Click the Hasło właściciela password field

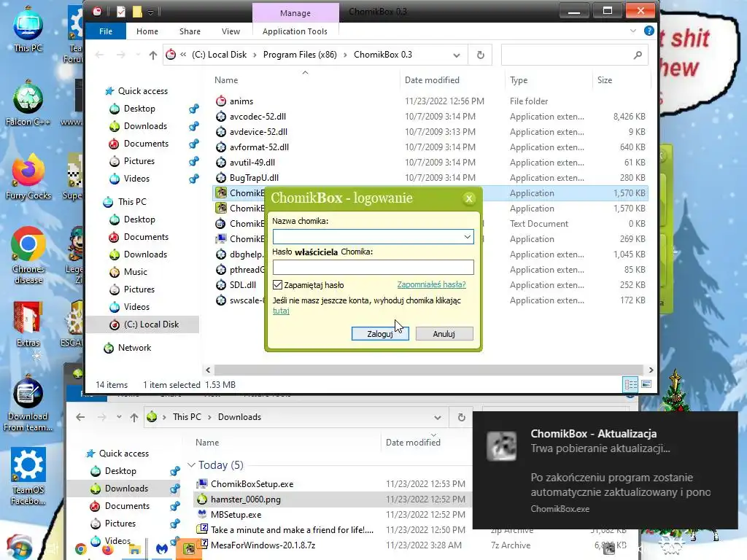(373, 267)
